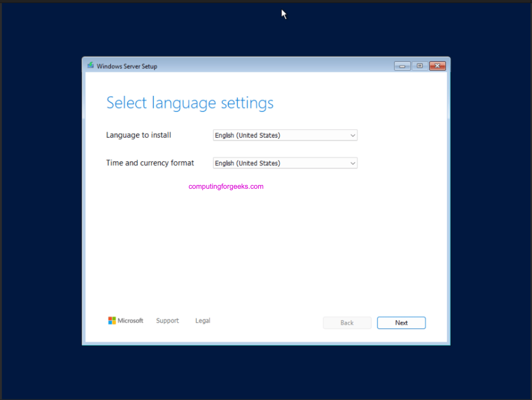
Task: Click the Windows Server Setup title bar icon
Action: coord(91,65)
